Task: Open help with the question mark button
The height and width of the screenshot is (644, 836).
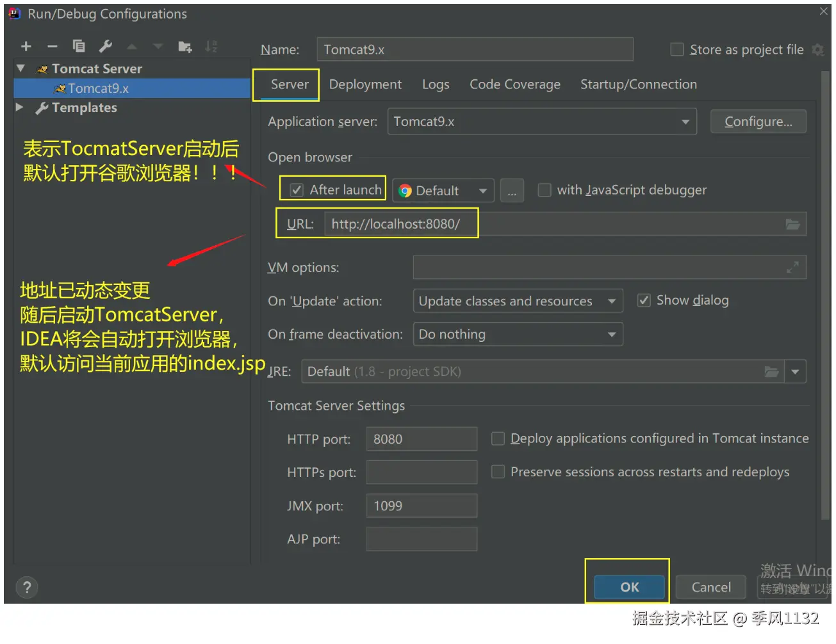Action: 27,588
